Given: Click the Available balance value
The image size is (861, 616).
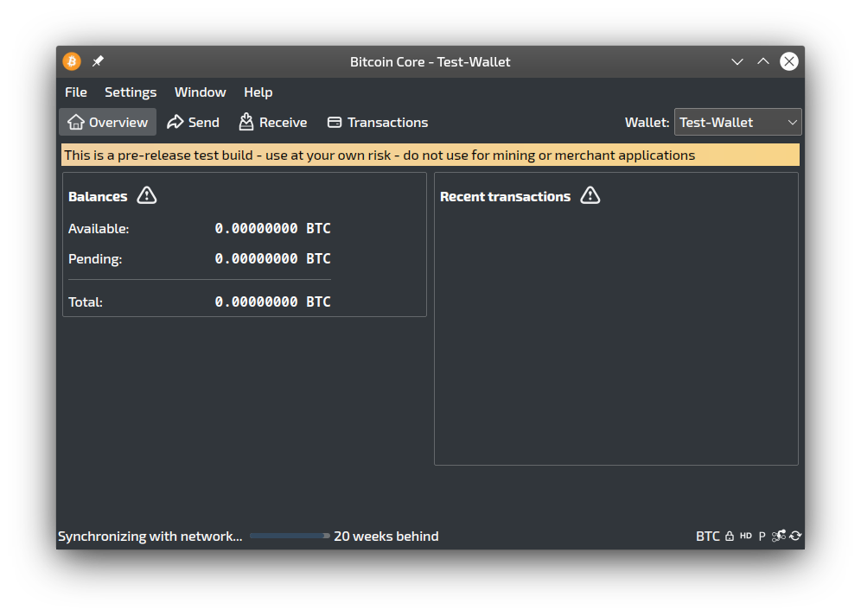Looking at the screenshot, I should [x=272, y=228].
